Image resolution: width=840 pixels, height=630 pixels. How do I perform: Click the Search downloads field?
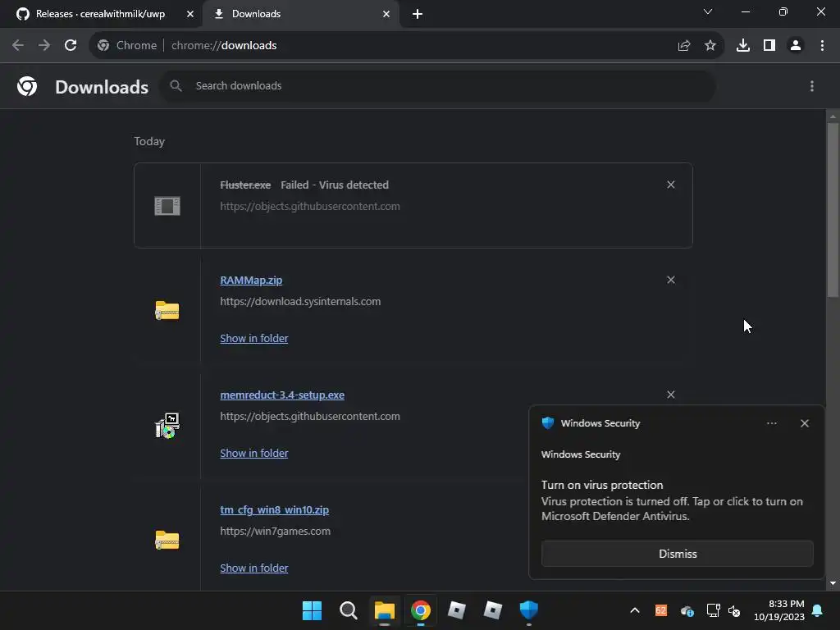(x=438, y=85)
